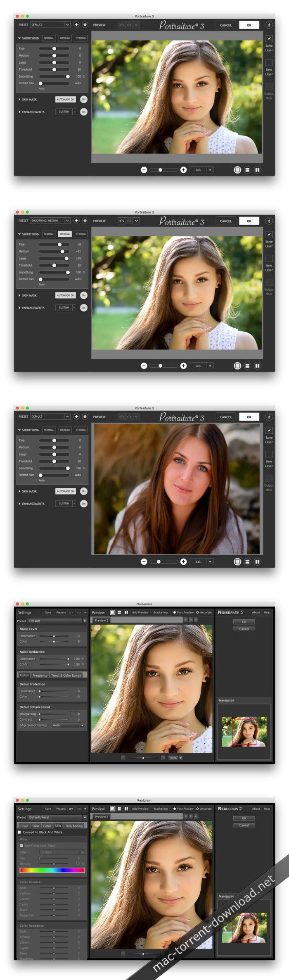Choose vertical split view in Smoothing: Medium Portraiture window
289x980 pixels.
pyautogui.click(x=257, y=366)
